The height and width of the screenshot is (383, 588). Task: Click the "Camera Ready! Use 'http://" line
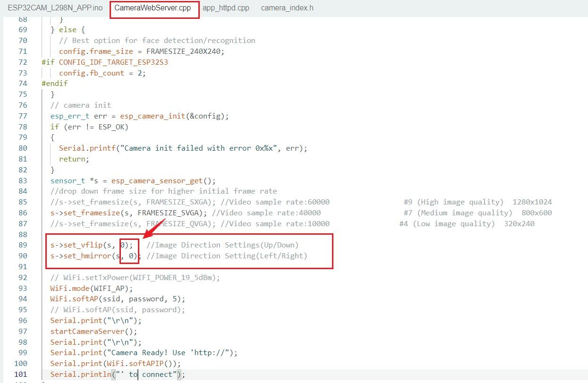coord(144,353)
